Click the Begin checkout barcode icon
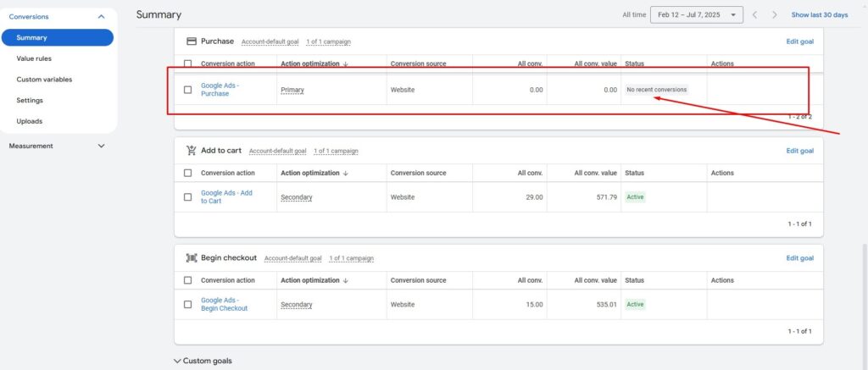868x370 pixels. [192, 258]
